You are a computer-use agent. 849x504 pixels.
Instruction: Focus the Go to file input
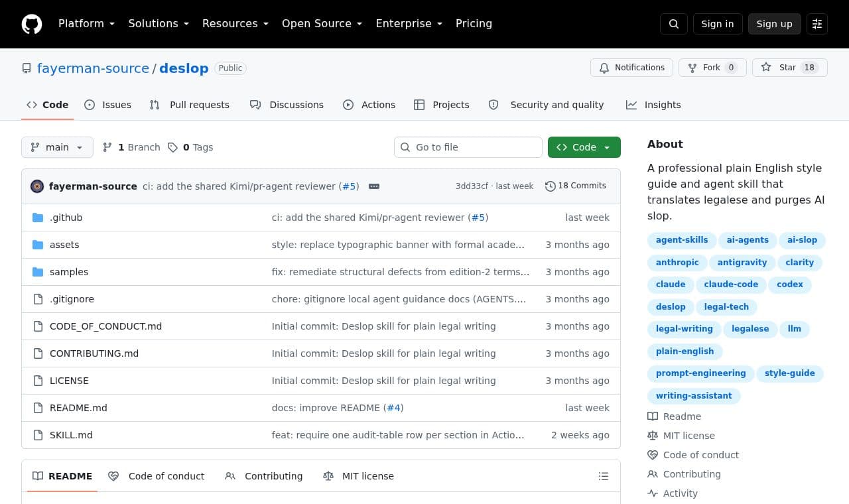pyautogui.click(x=468, y=147)
